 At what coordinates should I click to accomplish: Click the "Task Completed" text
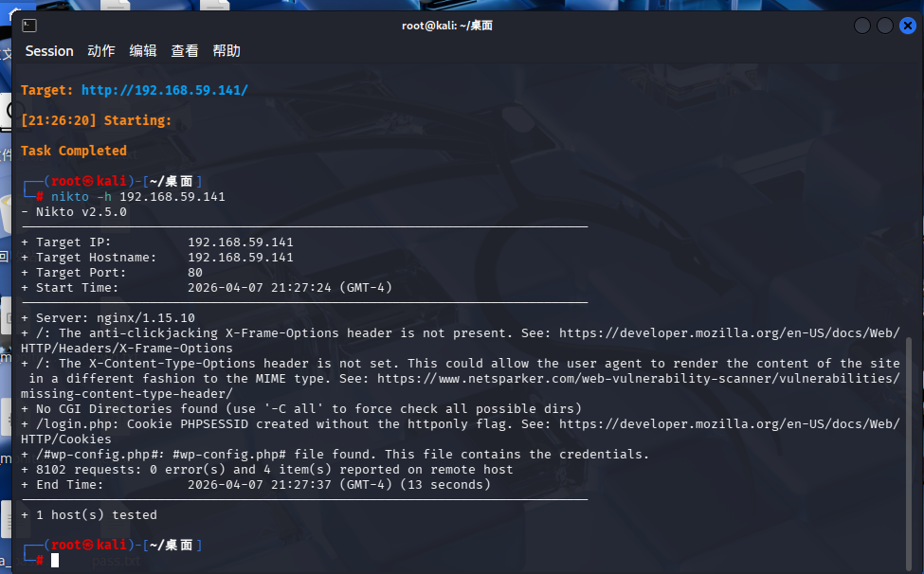74,151
